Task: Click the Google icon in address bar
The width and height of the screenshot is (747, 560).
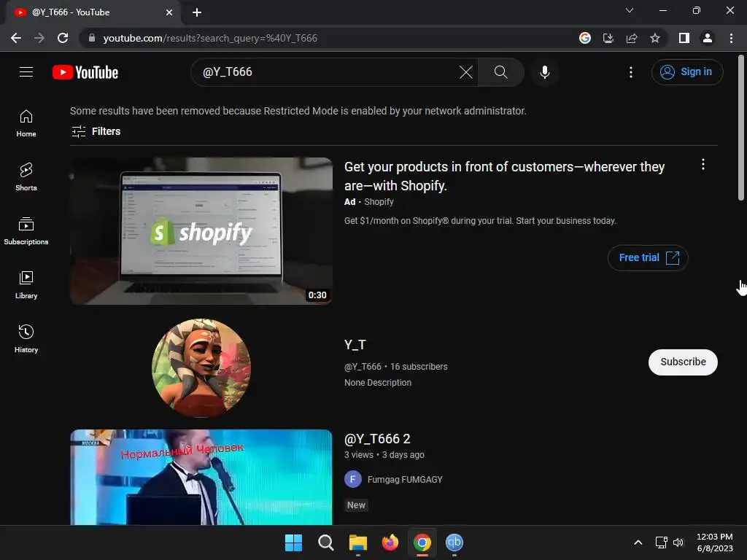Action: point(585,38)
